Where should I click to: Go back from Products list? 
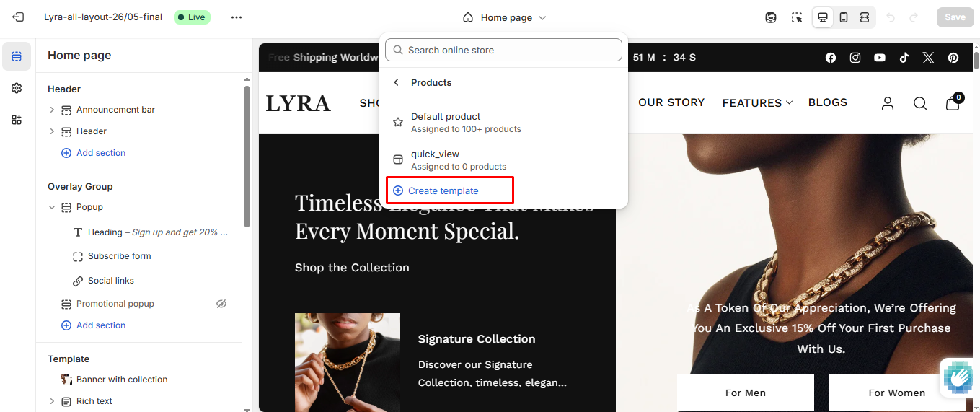tap(396, 82)
